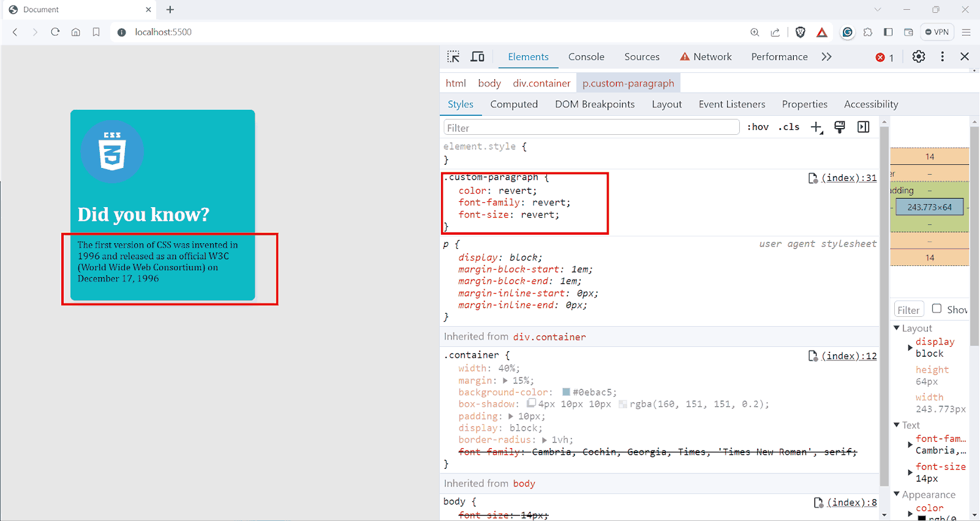Click the browser forward arrow

[x=35, y=32]
